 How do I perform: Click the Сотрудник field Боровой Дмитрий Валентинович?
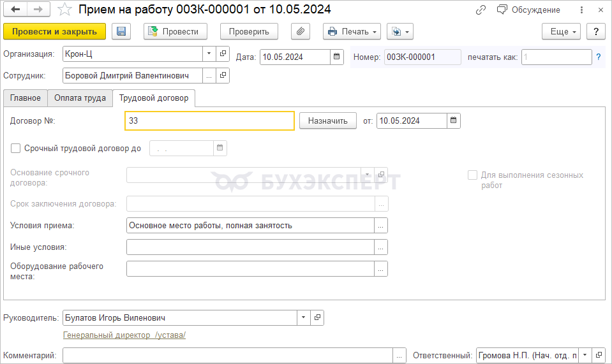pos(132,76)
